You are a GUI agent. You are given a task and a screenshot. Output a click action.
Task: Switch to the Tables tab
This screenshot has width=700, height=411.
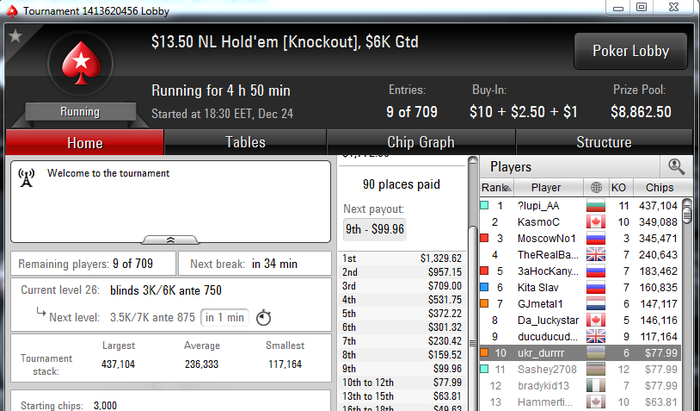click(245, 142)
